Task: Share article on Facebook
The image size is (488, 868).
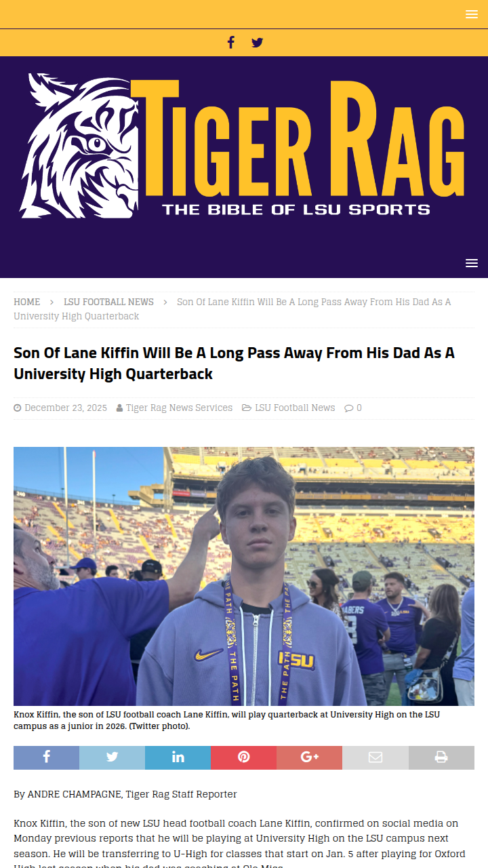Action: click(46, 757)
